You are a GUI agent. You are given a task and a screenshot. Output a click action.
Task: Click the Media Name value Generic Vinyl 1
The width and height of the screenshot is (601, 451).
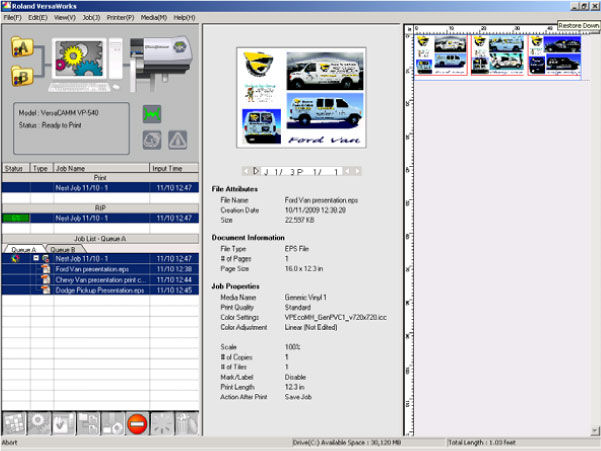tap(305, 297)
